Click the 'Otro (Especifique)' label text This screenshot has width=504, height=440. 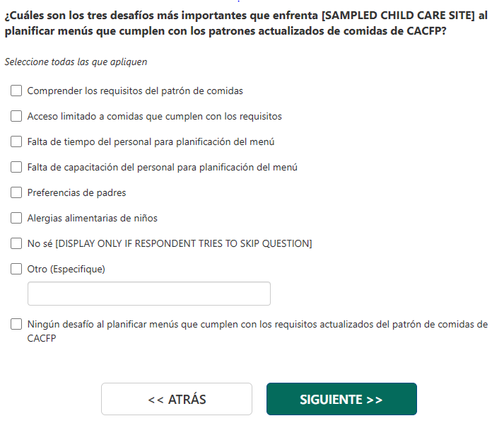click(66, 269)
